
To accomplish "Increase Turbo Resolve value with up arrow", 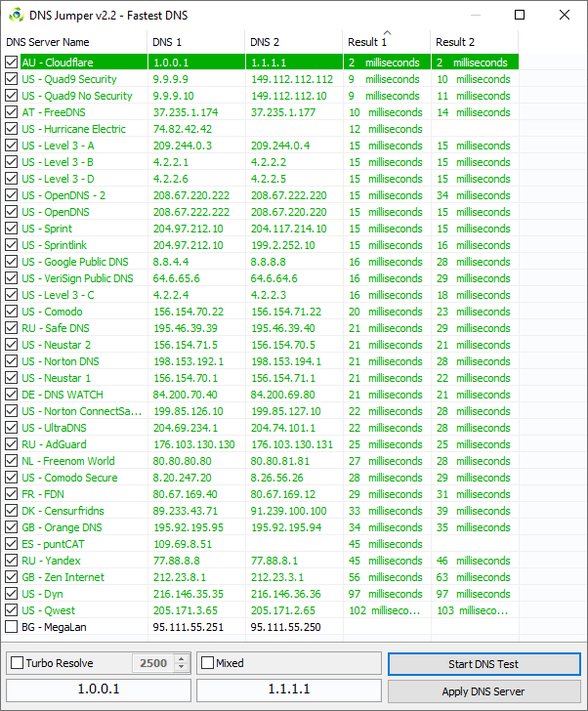I will click(182, 659).
